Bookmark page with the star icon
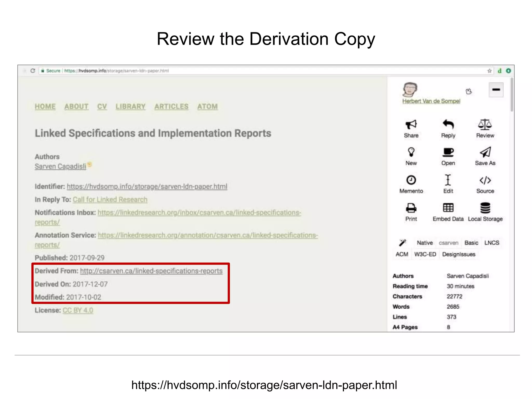Image resolution: width=532 pixels, height=399 pixels. click(x=489, y=71)
